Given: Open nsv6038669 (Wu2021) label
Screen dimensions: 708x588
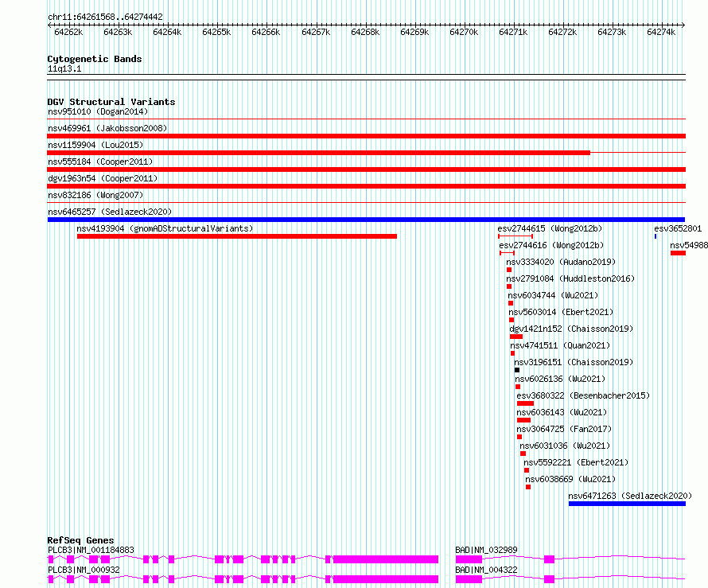Looking at the screenshot, I should click(570, 479).
